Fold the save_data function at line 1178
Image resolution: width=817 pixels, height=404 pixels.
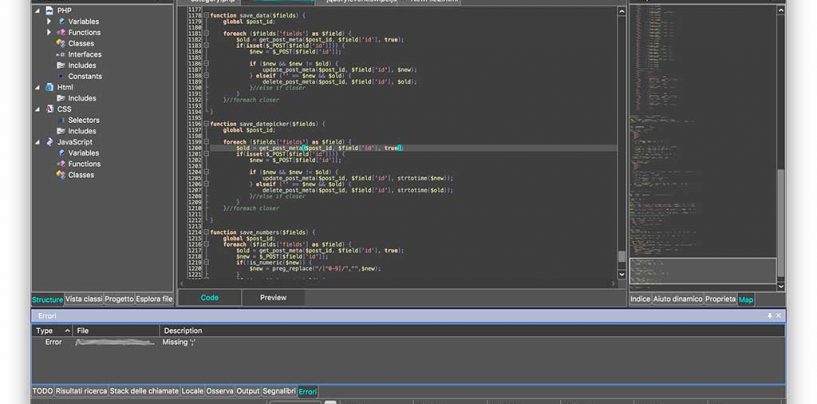[x=206, y=16]
